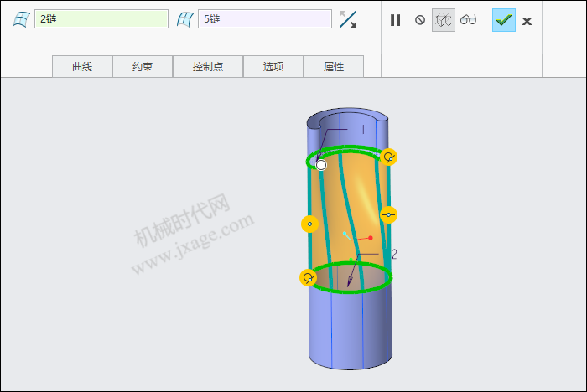
Task: Open the 控制点 tab
Action: [208, 66]
